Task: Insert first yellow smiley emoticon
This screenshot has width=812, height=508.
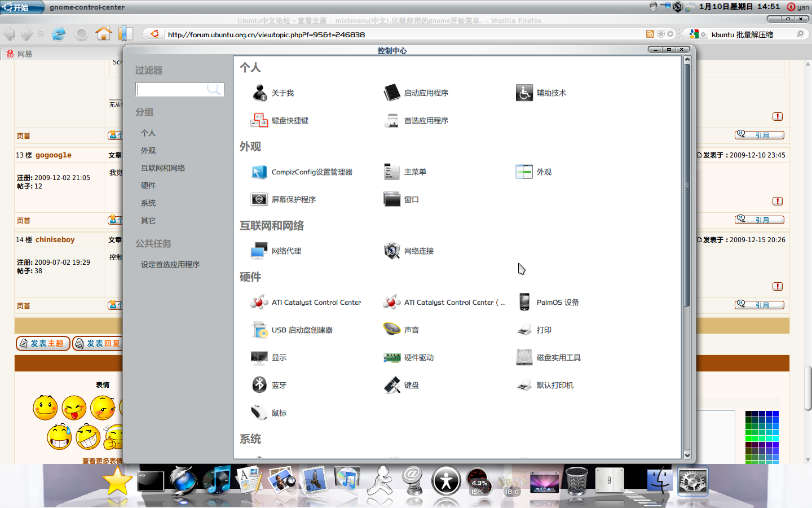Action: point(45,408)
